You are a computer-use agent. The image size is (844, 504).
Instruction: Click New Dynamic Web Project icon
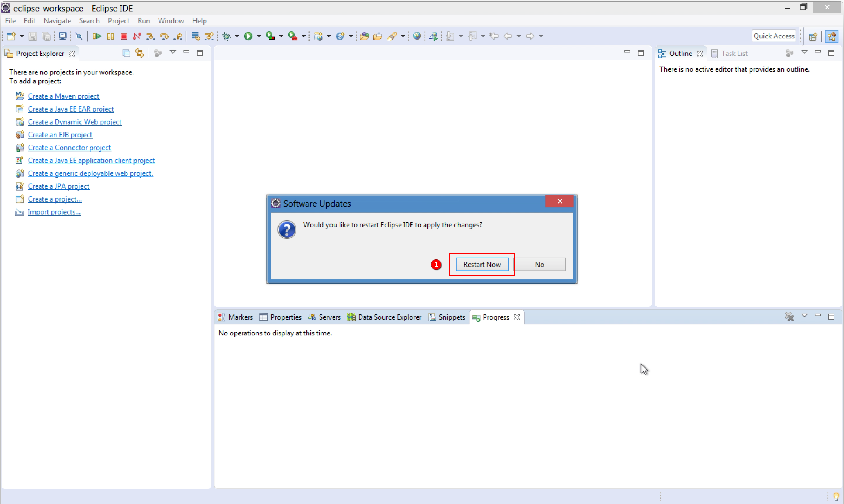(x=318, y=36)
